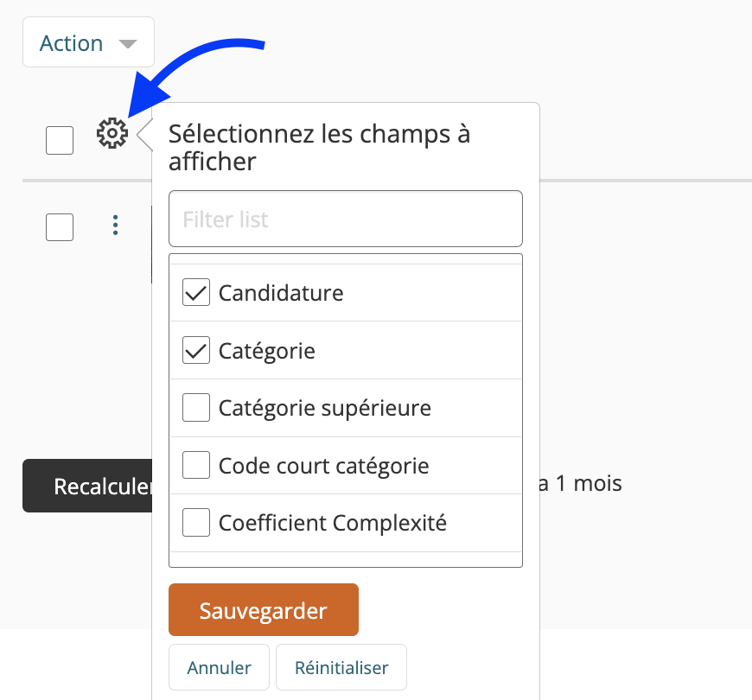Focus the Filter list search field
The height and width of the screenshot is (700, 752).
[346, 220]
